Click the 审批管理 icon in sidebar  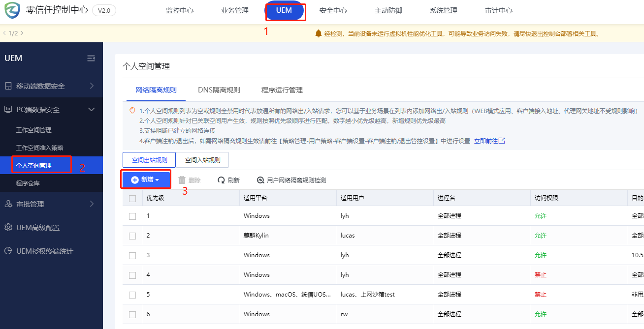click(8, 204)
